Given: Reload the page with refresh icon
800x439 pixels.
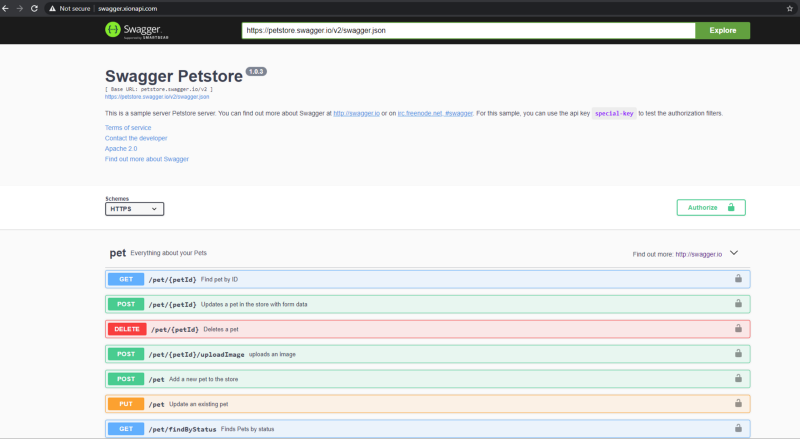Looking at the screenshot, I should pyautogui.click(x=34, y=9).
